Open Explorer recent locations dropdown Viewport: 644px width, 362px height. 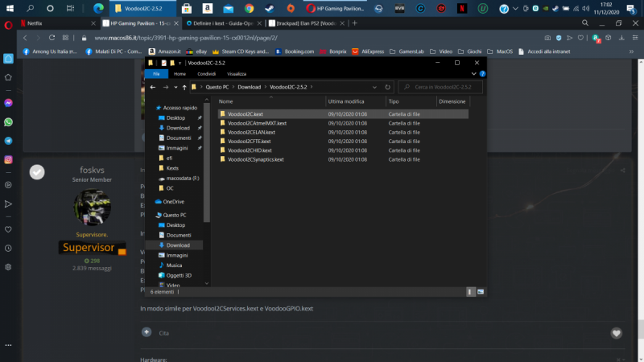coord(175,87)
